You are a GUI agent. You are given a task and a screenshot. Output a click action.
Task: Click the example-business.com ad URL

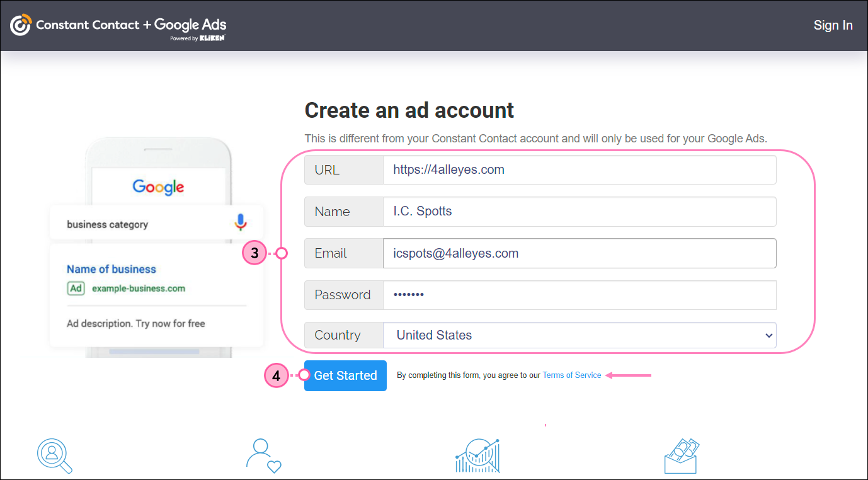point(139,289)
